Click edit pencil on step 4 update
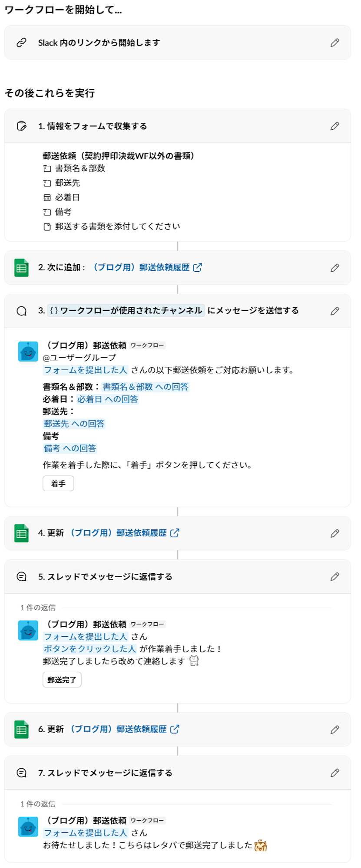 [335, 533]
